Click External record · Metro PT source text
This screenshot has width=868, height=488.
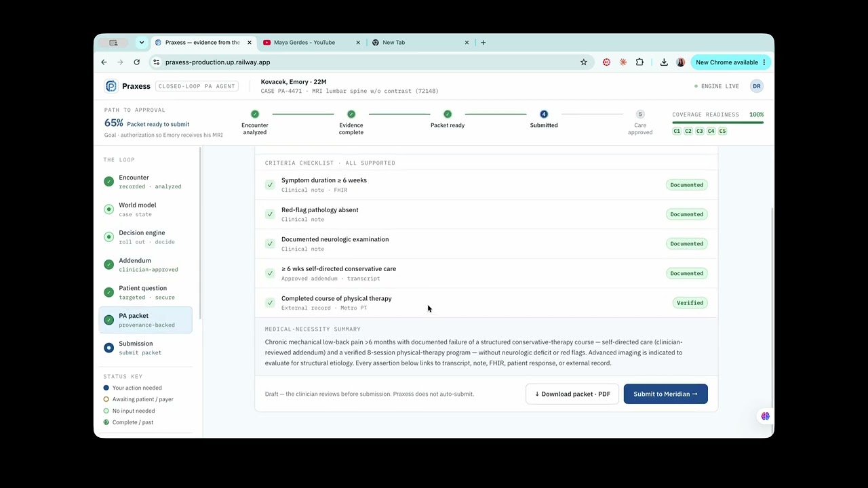point(324,308)
